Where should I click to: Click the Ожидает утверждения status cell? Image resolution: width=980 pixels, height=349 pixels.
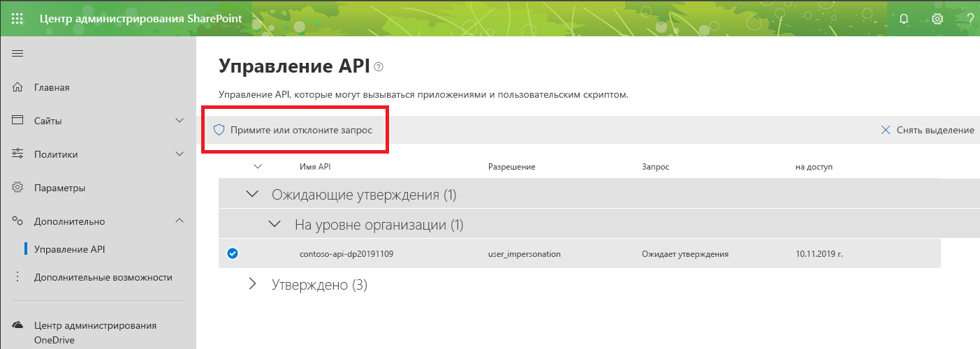685,254
